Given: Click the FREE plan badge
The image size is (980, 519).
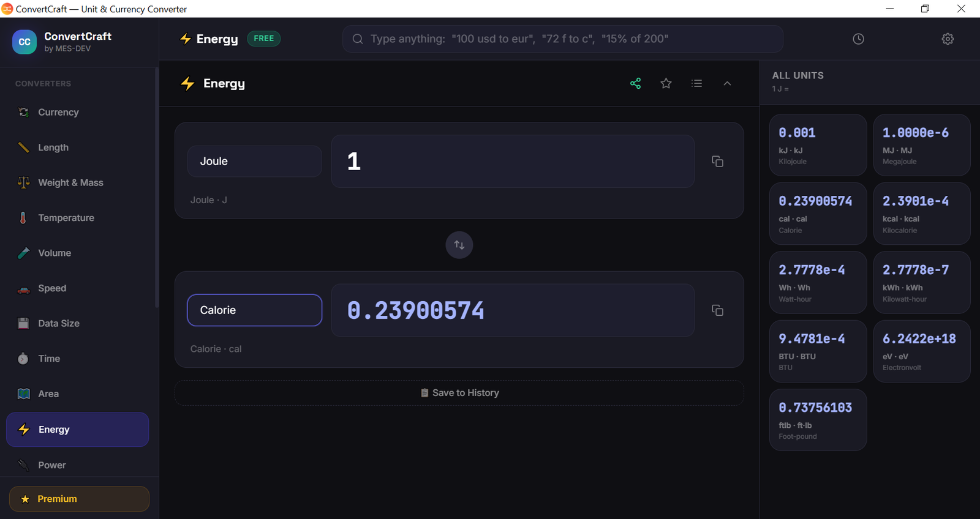Looking at the screenshot, I should (x=264, y=39).
